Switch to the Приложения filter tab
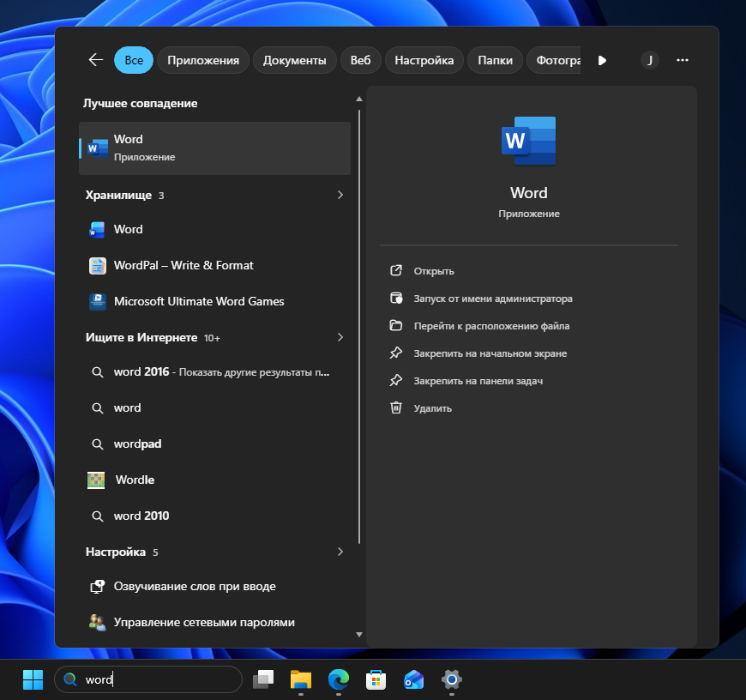 [x=203, y=60]
